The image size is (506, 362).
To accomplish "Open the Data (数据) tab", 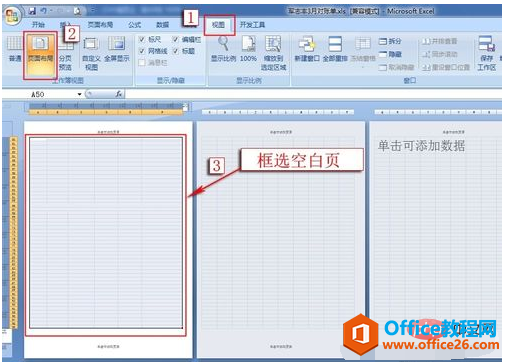I will [x=162, y=24].
